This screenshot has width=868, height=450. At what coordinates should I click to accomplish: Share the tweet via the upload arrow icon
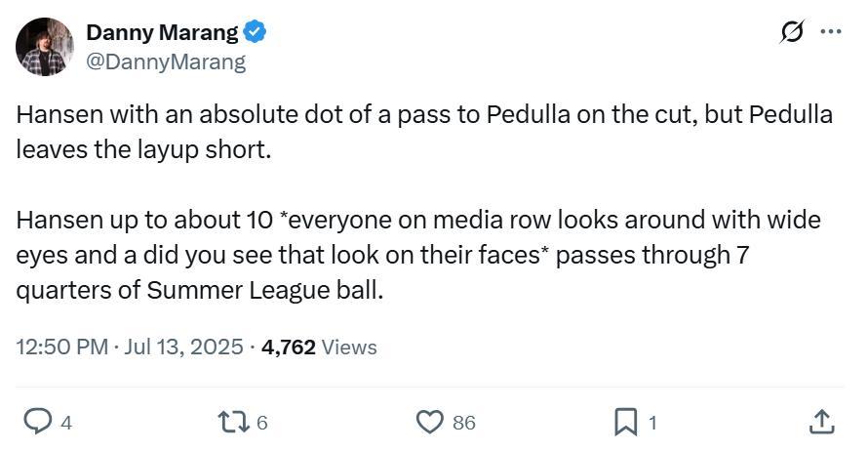822,422
